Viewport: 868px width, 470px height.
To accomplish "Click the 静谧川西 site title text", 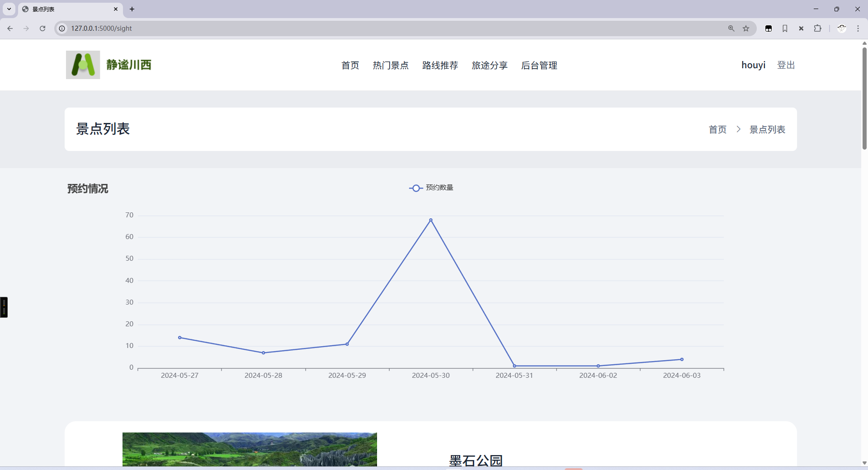I will coord(129,65).
